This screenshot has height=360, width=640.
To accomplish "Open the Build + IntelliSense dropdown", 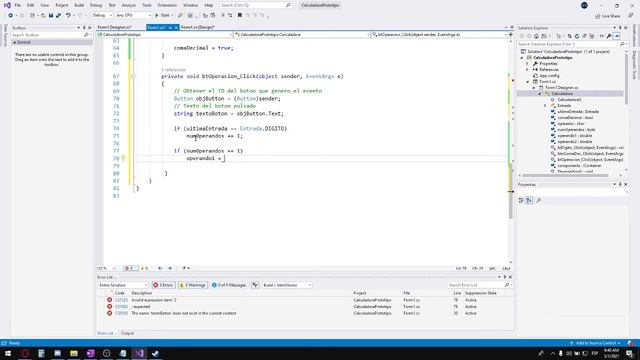I will coord(287,285).
